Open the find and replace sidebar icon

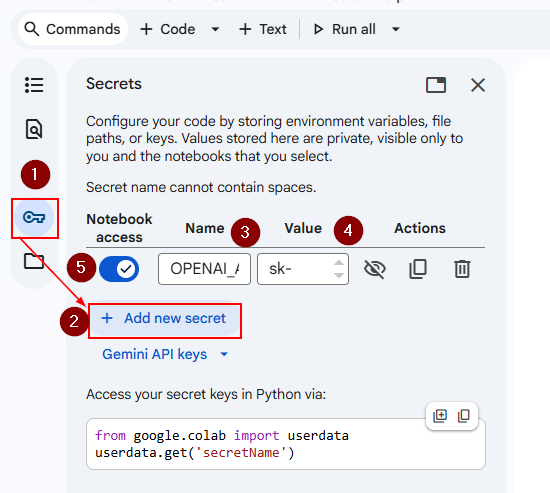tap(34, 129)
